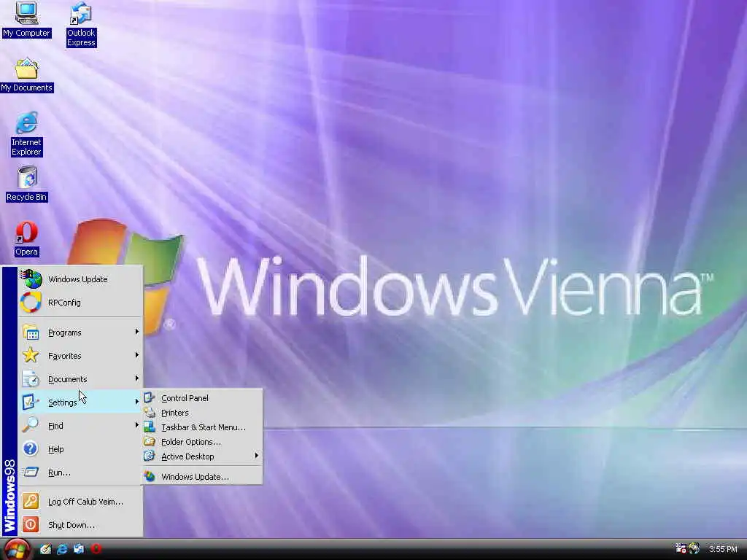The image size is (747, 560).
Task: Expand the Programs submenu arrow
Action: tap(136, 332)
